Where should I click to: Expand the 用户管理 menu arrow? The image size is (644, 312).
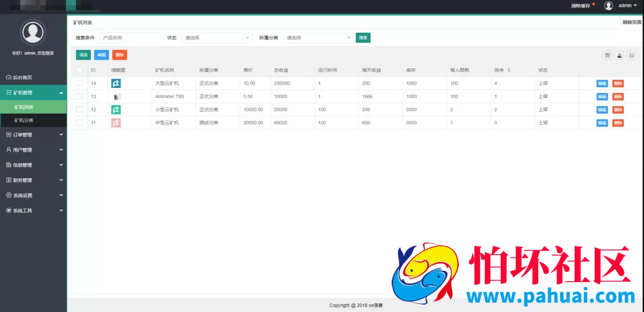tap(61, 150)
